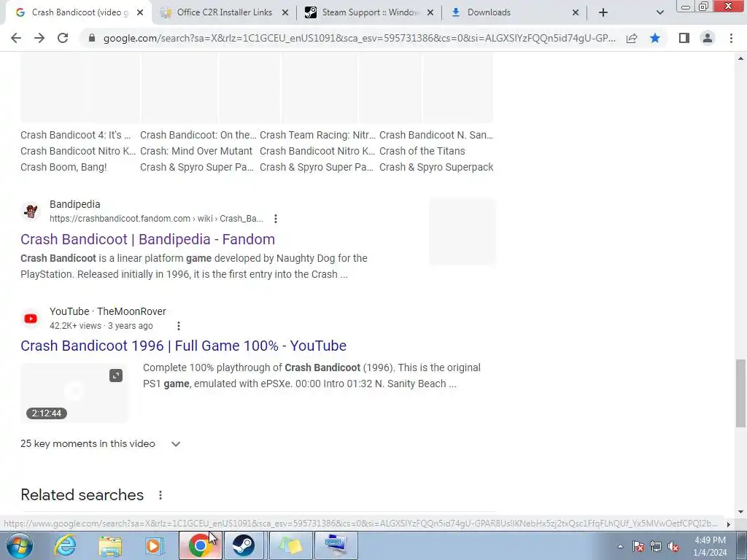Close the Downloads tab

tap(576, 13)
